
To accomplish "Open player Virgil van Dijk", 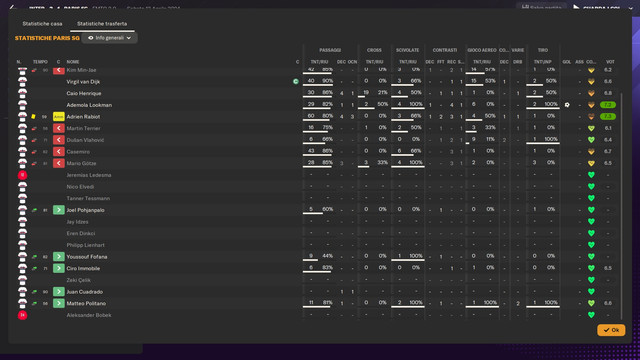I will pyautogui.click(x=83, y=82).
